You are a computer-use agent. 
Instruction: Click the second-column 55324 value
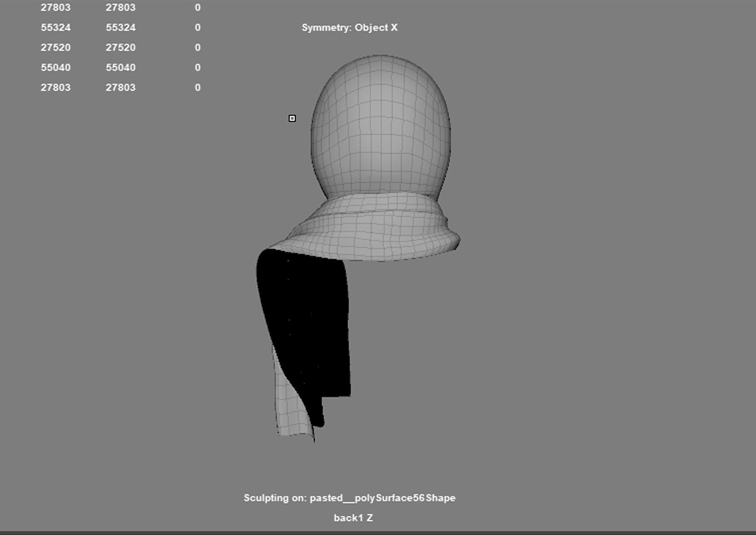pyautogui.click(x=121, y=27)
